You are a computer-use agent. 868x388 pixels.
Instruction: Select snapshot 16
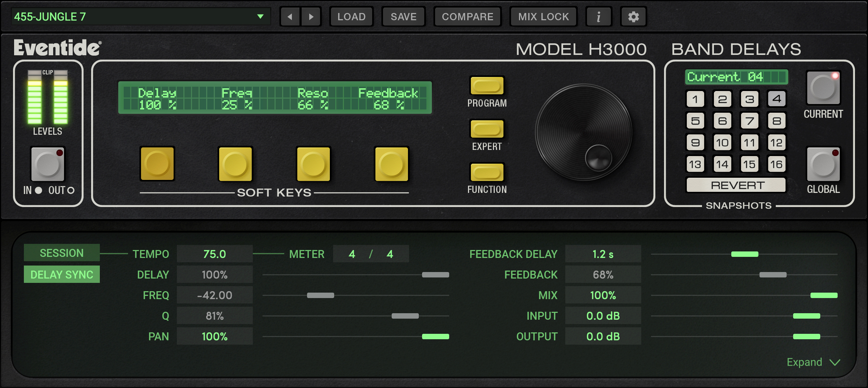point(776,164)
